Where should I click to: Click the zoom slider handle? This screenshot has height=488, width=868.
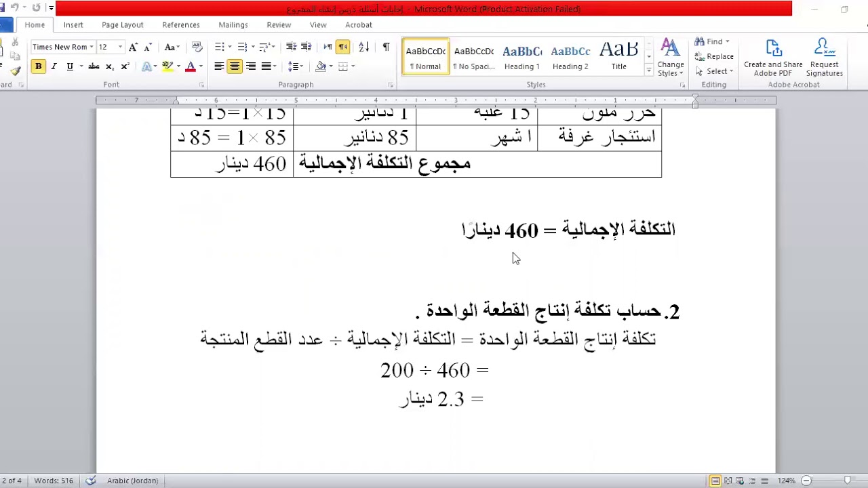point(847,481)
